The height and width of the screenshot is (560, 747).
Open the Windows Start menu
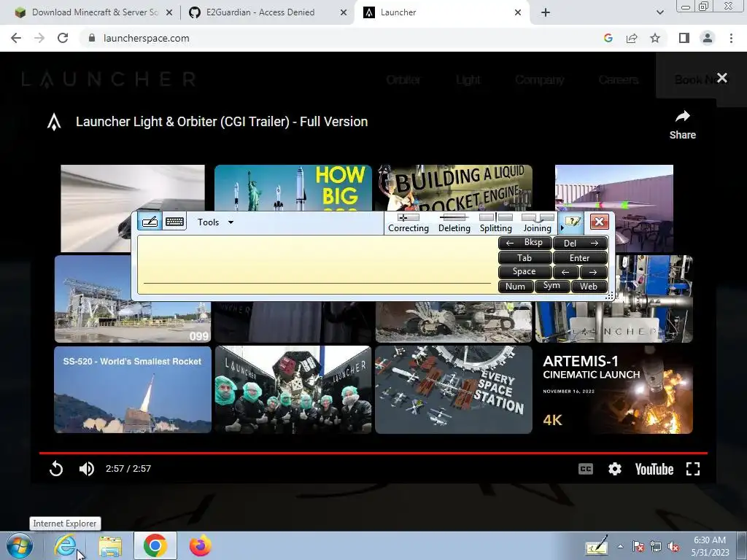point(20,545)
